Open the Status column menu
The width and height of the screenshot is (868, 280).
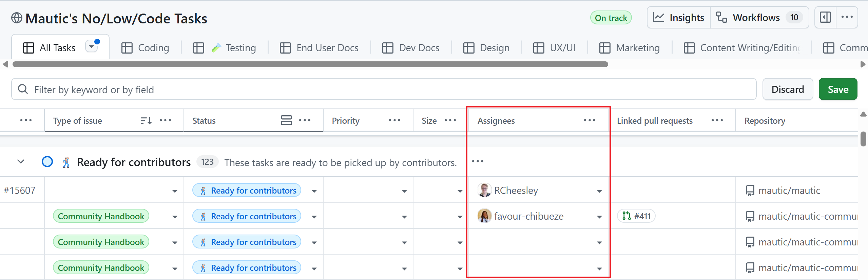click(x=305, y=120)
